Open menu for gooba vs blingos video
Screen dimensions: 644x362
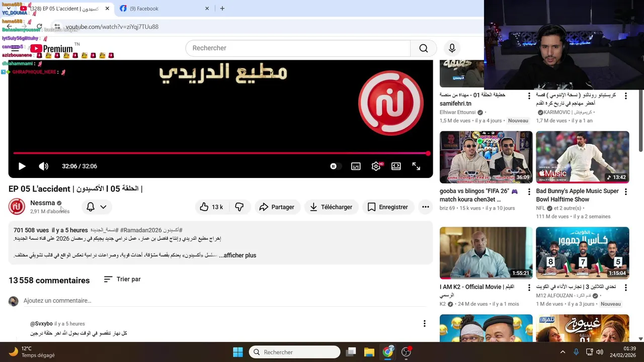(x=529, y=192)
